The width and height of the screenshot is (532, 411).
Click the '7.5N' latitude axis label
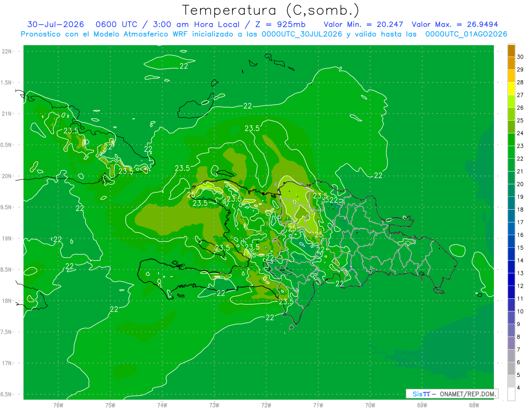7,332
